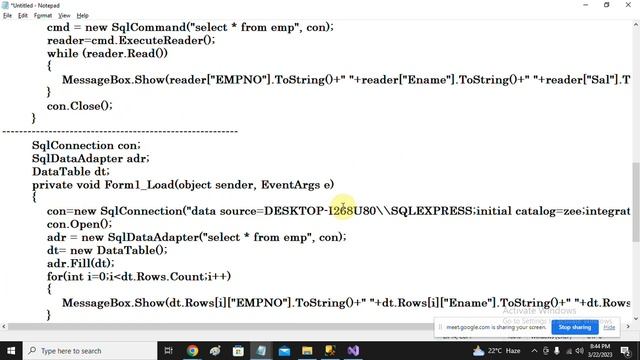Click on the 'con.Open();' line

(79, 224)
